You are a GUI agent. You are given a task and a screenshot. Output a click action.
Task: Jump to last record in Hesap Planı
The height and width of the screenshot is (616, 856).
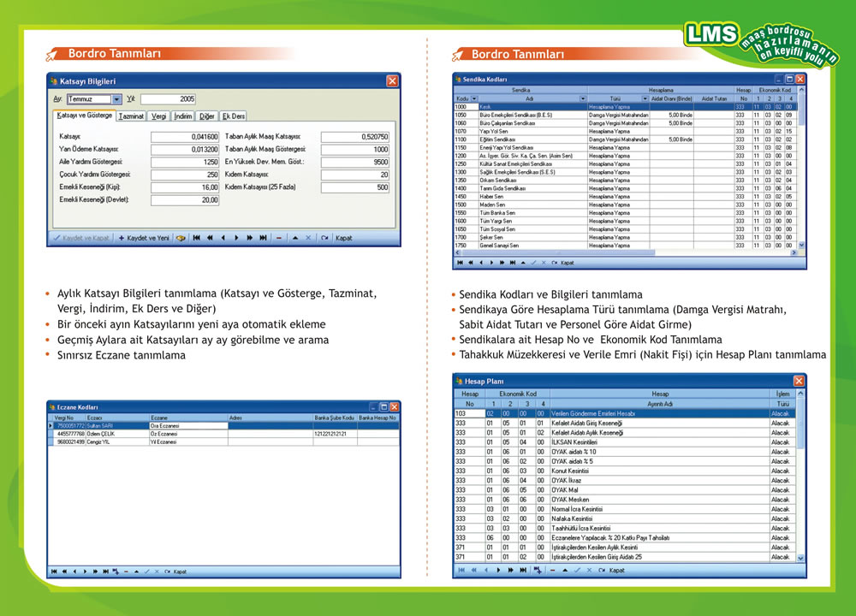[x=523, y=570]
